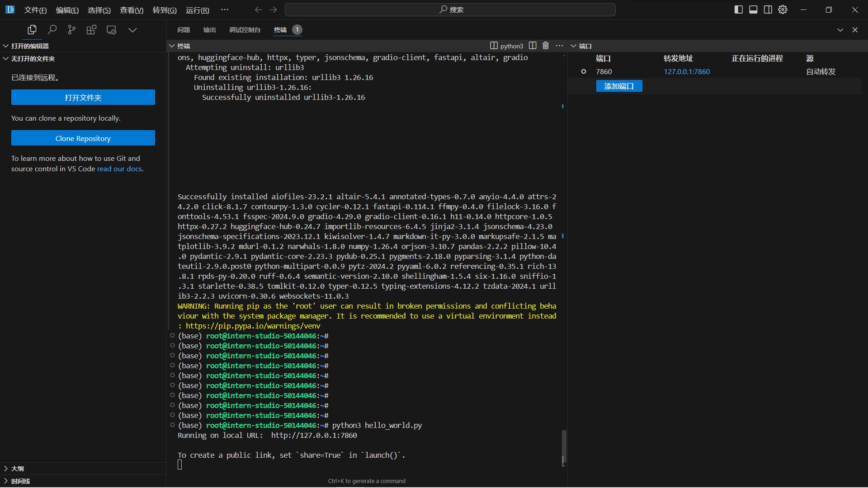Open the Search view icon

click(x=52, y=30)
